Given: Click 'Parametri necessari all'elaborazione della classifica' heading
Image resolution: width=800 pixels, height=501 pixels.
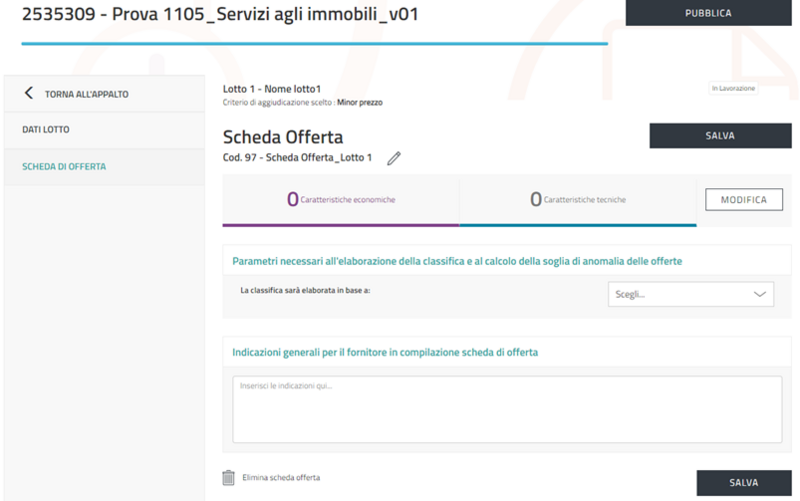Looking at the screenshot, I should [457, 261].
